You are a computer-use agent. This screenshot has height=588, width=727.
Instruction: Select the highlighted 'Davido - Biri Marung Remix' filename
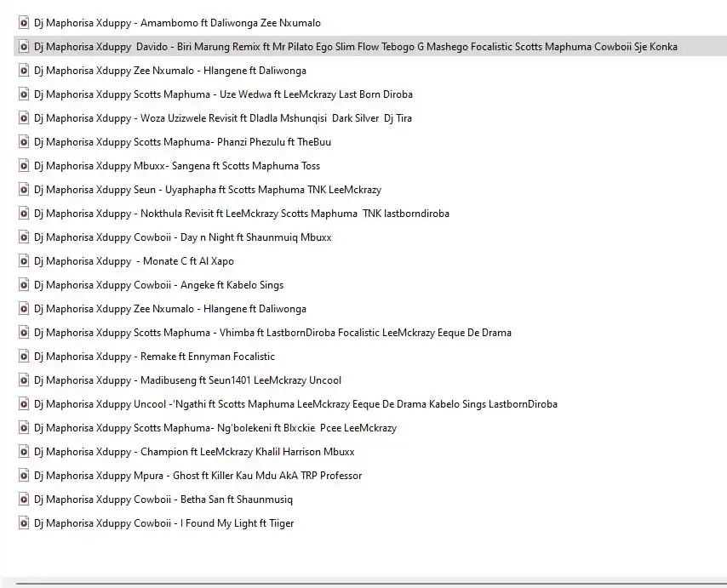356,46
